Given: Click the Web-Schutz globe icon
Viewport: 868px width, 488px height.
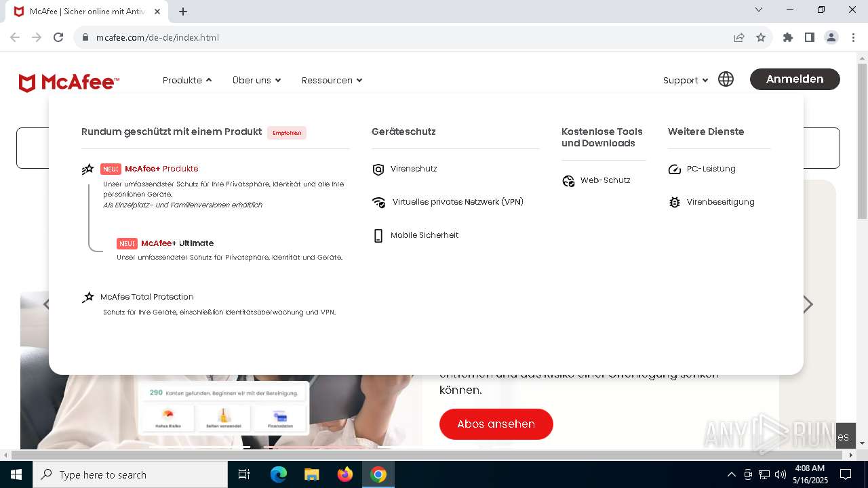Looking at the screenshot, I should [x=568, y=181].
